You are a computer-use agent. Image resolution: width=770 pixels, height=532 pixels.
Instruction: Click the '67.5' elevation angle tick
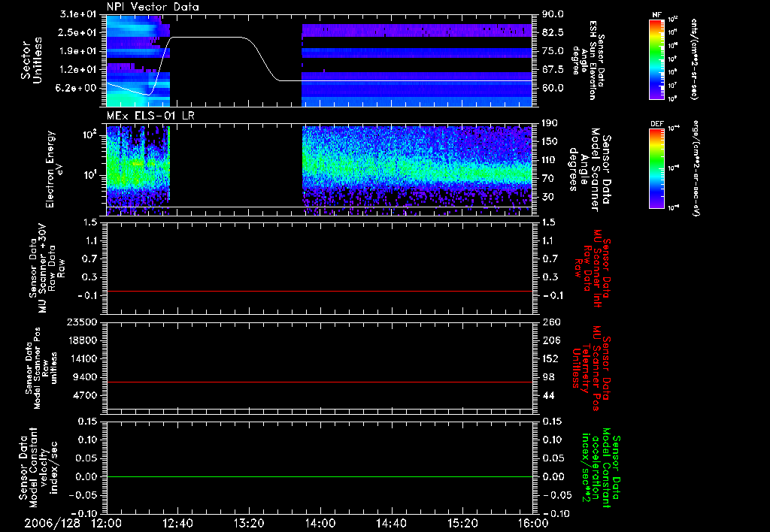tap(553, 70)
